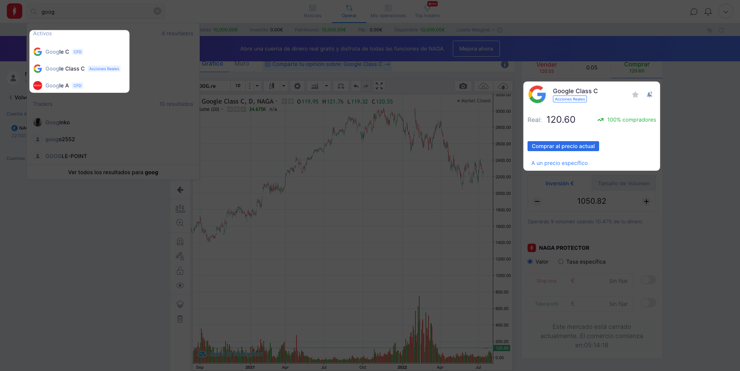This screenshot has width=740, height=371.
Task: Enable the Stop loss toggle
Action: pos(648,280)
